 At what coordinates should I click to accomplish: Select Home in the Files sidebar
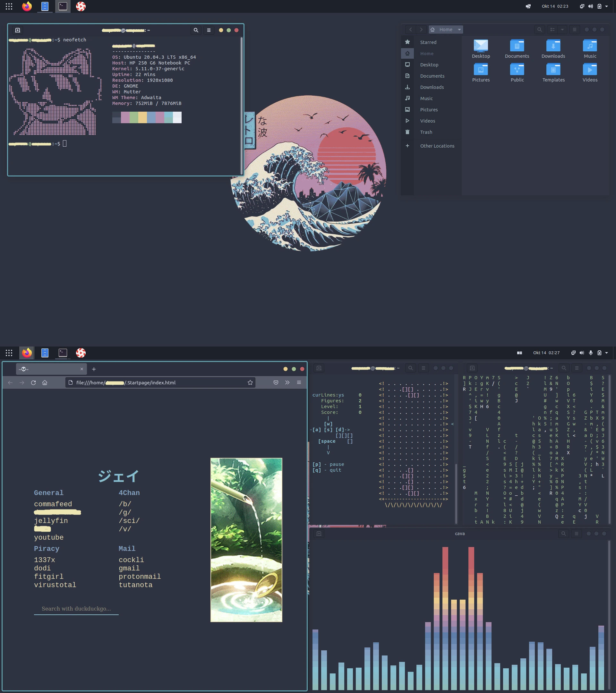coord(431,54)
